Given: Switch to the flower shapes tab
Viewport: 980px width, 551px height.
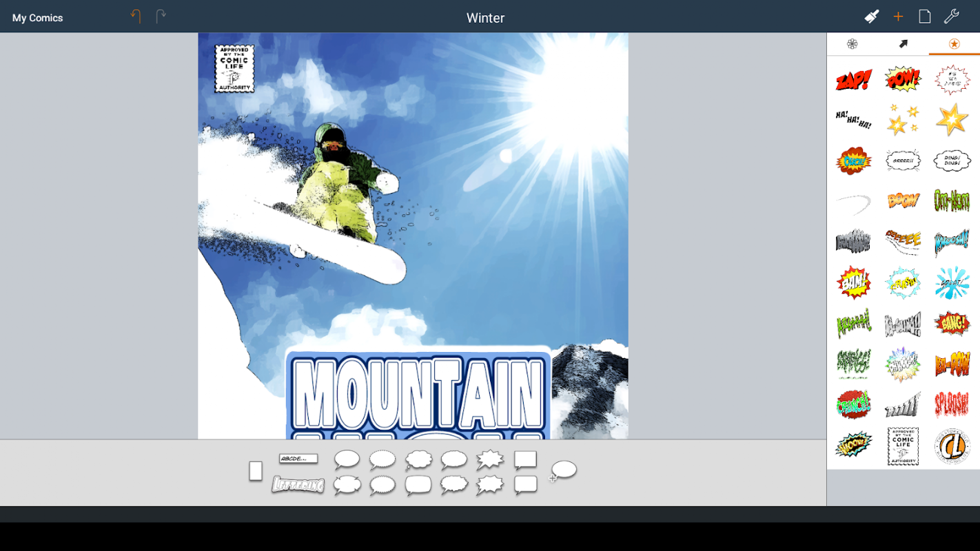Looking at the screenshot, I should 853,44.
